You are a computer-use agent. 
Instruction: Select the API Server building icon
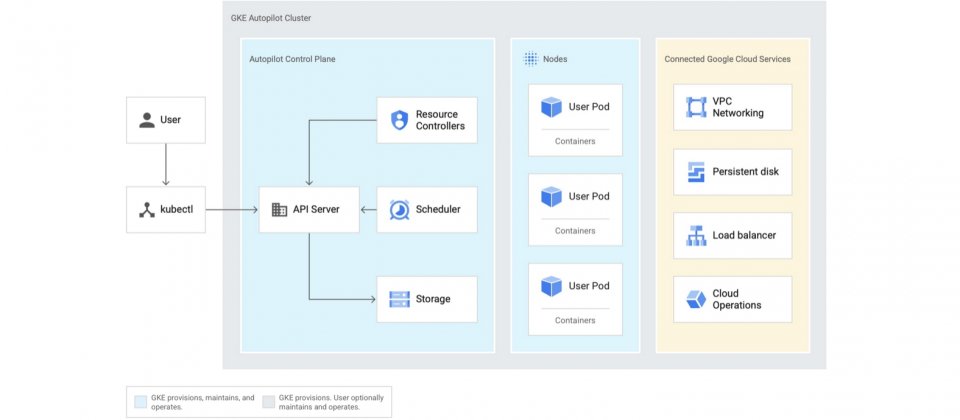(x=279, y=209)
